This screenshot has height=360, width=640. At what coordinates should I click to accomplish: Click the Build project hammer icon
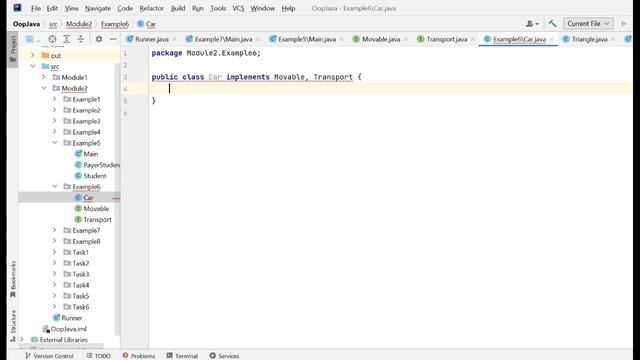(x=552, y=24)
